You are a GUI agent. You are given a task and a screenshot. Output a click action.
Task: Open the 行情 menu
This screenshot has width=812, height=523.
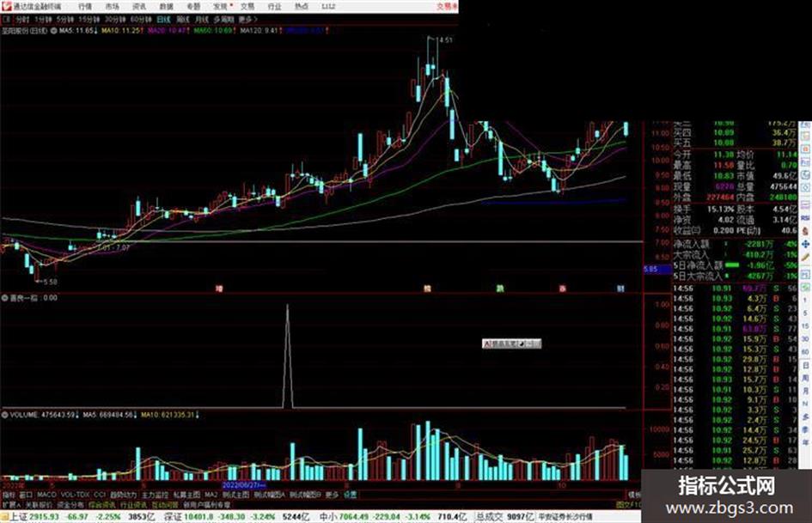pos(85,6)
